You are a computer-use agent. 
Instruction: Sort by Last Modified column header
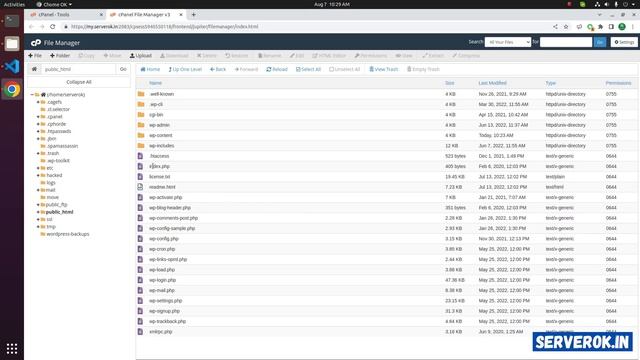(x=492, y=83)
